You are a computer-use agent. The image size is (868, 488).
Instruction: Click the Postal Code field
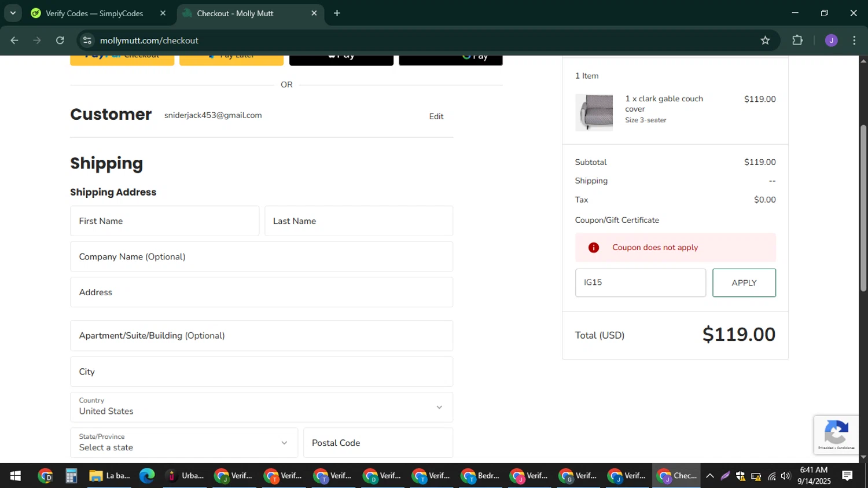(378, 443)
